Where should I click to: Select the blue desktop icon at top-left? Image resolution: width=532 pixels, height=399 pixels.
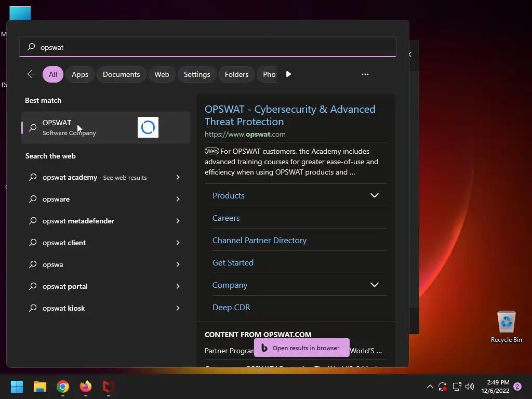[x=20, y=13]
